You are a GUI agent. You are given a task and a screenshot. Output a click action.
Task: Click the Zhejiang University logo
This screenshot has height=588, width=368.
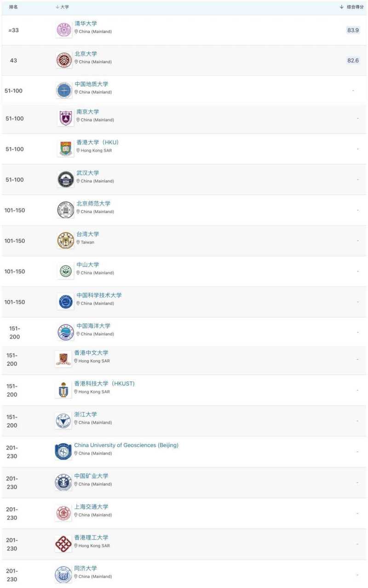(x=63, y=421)
